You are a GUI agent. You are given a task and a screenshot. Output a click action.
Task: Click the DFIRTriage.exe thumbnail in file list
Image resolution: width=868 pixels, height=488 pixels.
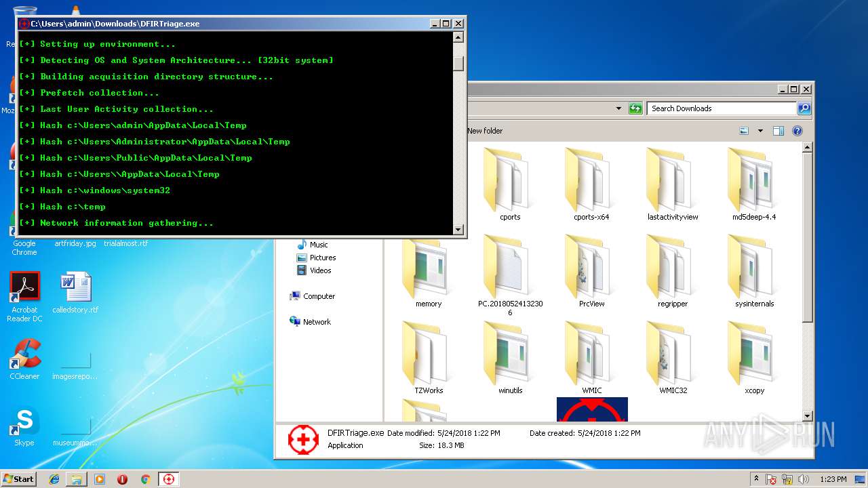pyautogui.click(x=592, y=409)
